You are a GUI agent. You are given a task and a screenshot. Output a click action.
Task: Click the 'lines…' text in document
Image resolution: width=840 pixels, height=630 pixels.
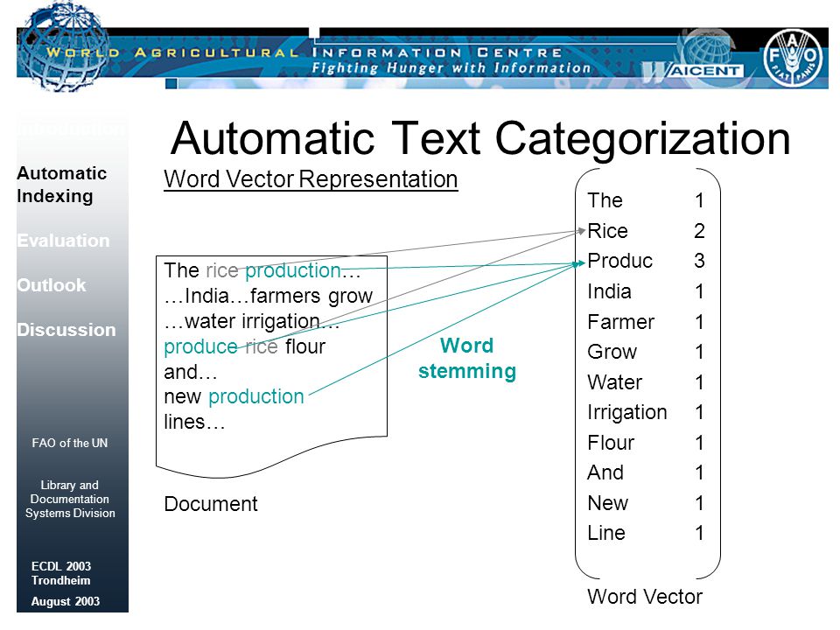click(194, 422)
